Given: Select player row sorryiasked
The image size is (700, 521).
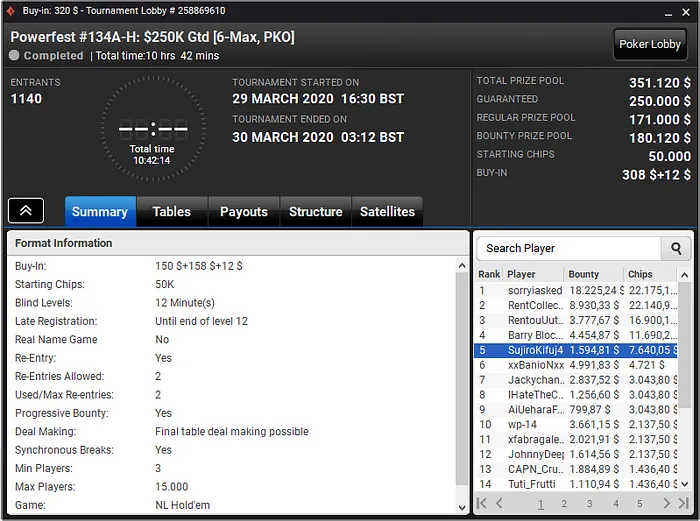Looking at the screenshot, I should pyautogui.click(x=576, y=290).
